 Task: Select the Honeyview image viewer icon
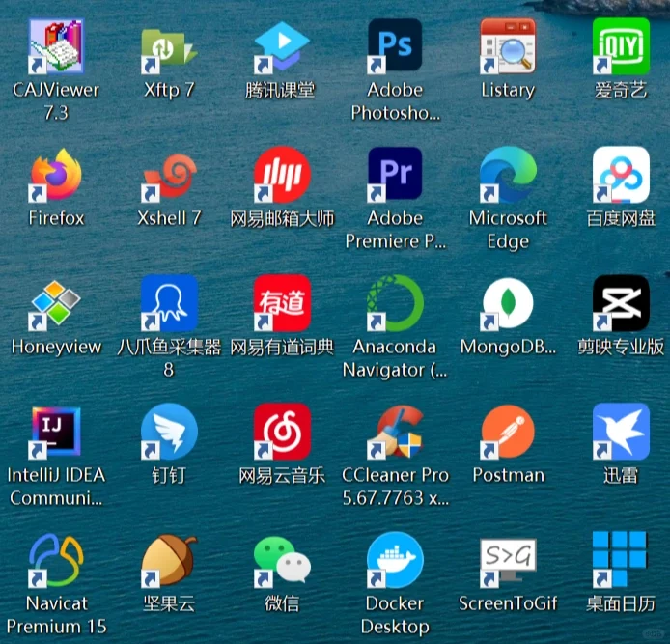point(56,303)
